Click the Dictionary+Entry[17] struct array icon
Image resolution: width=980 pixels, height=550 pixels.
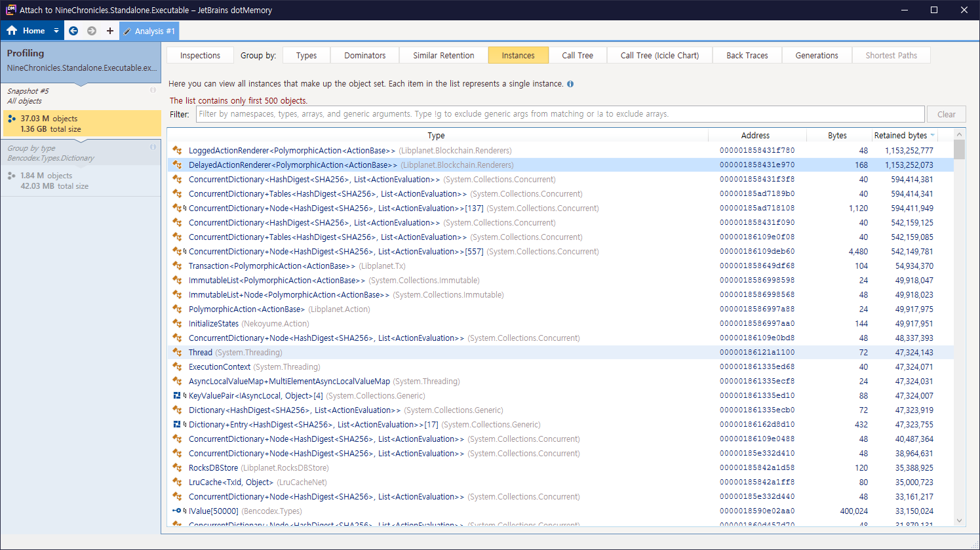tap(178, 424)
